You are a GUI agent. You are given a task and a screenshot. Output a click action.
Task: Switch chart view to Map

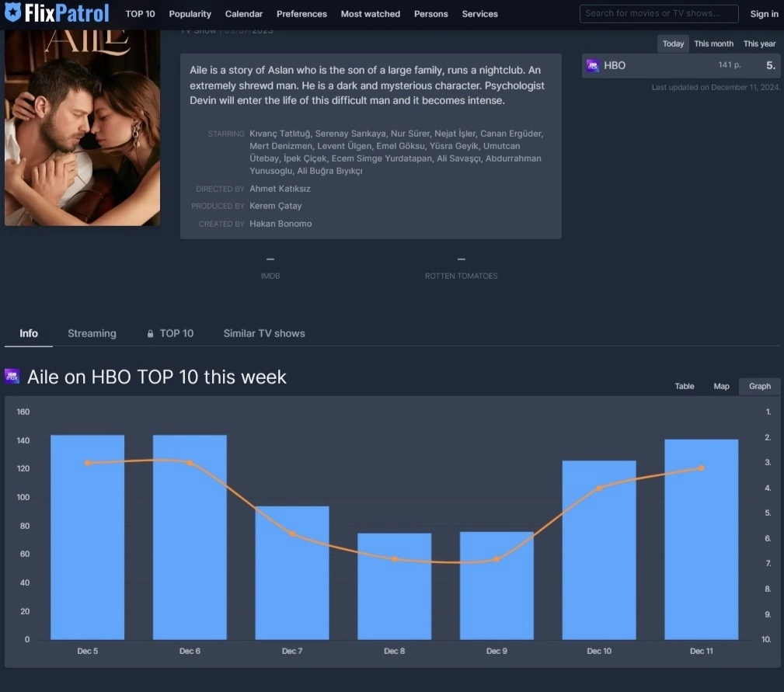[721, 386]
